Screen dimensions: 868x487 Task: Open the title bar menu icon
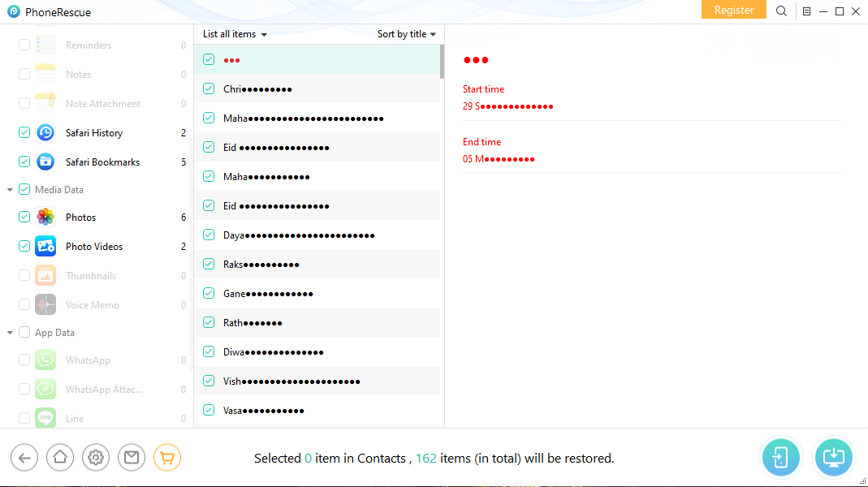point(806,11)
